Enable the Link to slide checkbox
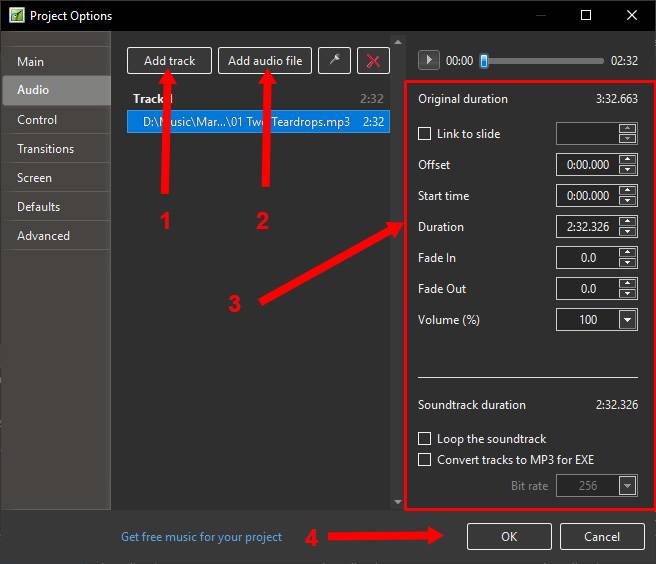The width and height of the screenshot is (656, 564). (x=424, y=134)
